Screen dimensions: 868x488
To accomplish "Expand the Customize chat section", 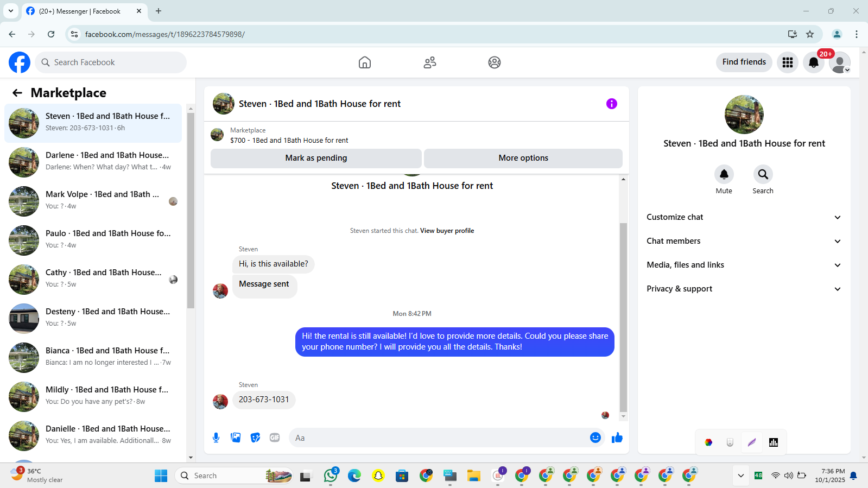I will (x=744, y=217).
